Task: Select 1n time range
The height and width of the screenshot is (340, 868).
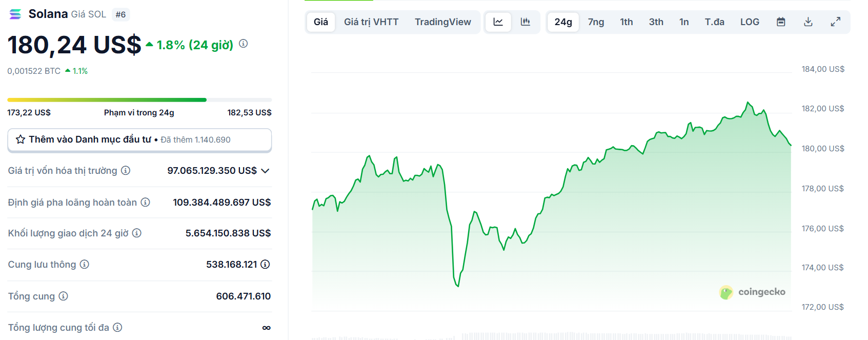Action: pos(684,22)
